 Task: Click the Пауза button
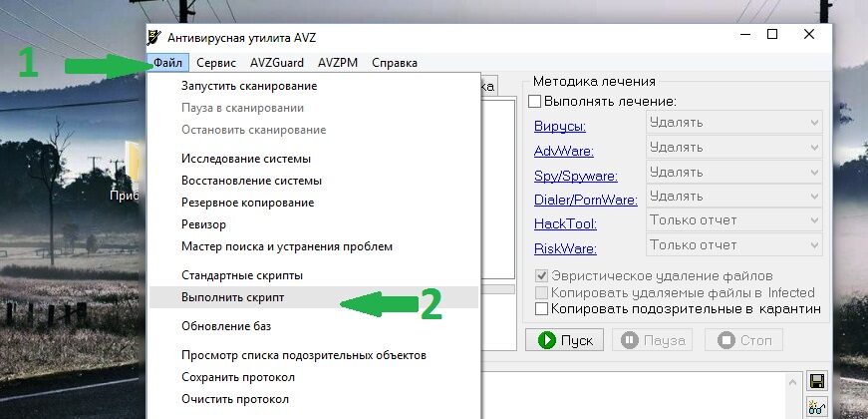[652, 340]
